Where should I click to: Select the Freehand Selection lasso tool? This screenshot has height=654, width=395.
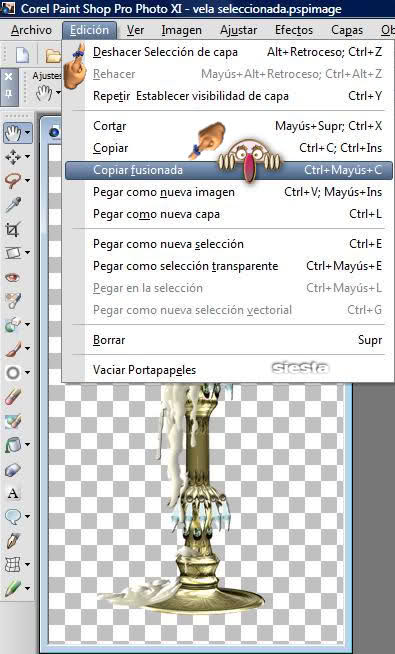click(x=13, y=181)
